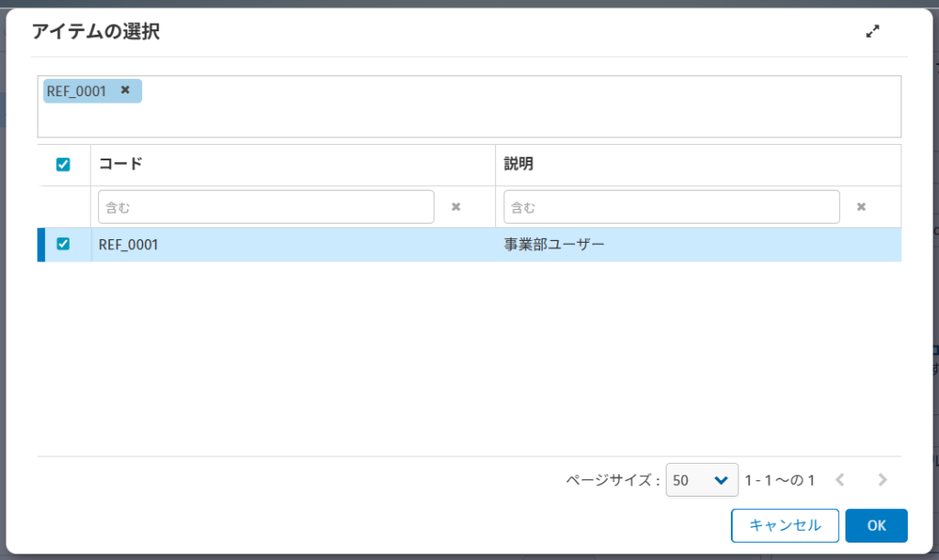Click the アイテムの選択 dialog title

pos(96,32)
